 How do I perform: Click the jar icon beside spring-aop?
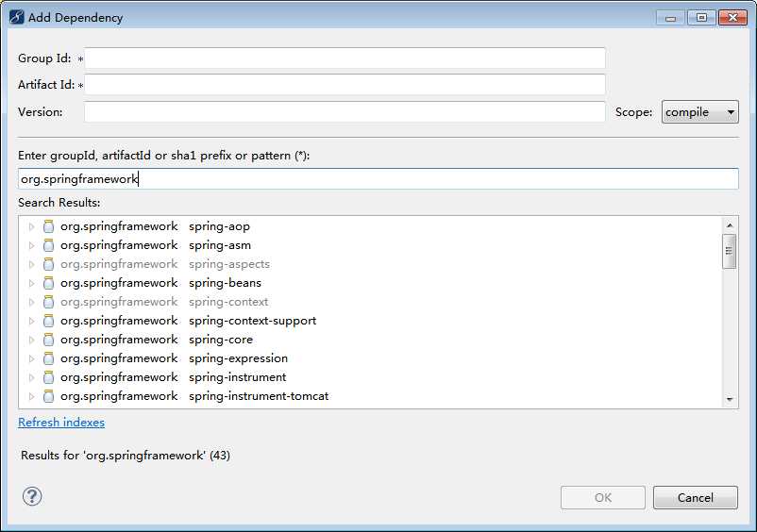[48, 226]
